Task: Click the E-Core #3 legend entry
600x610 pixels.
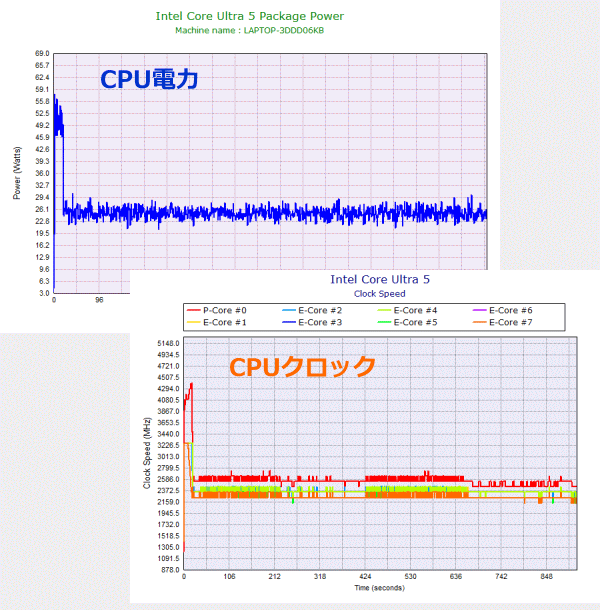Action: coord(312,322)
